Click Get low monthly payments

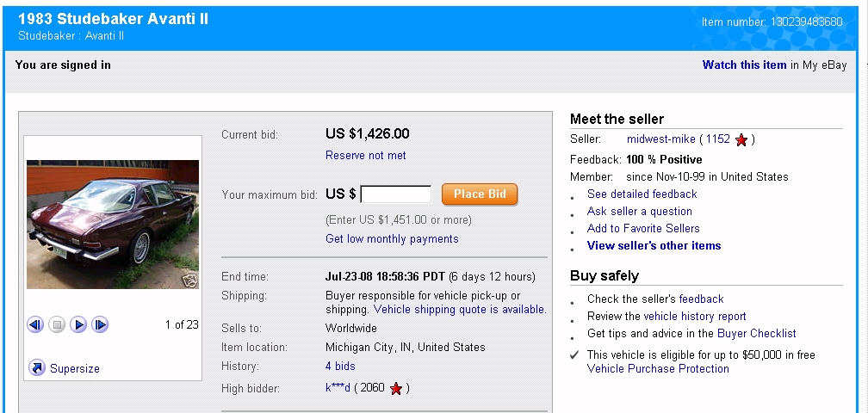coord(392,239)
